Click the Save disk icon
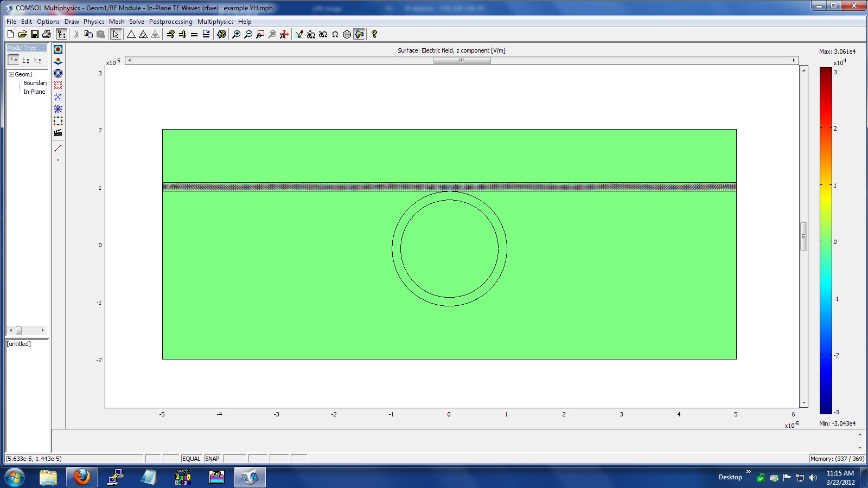Viewport: 868px width, 488px height. click(34, 34)
